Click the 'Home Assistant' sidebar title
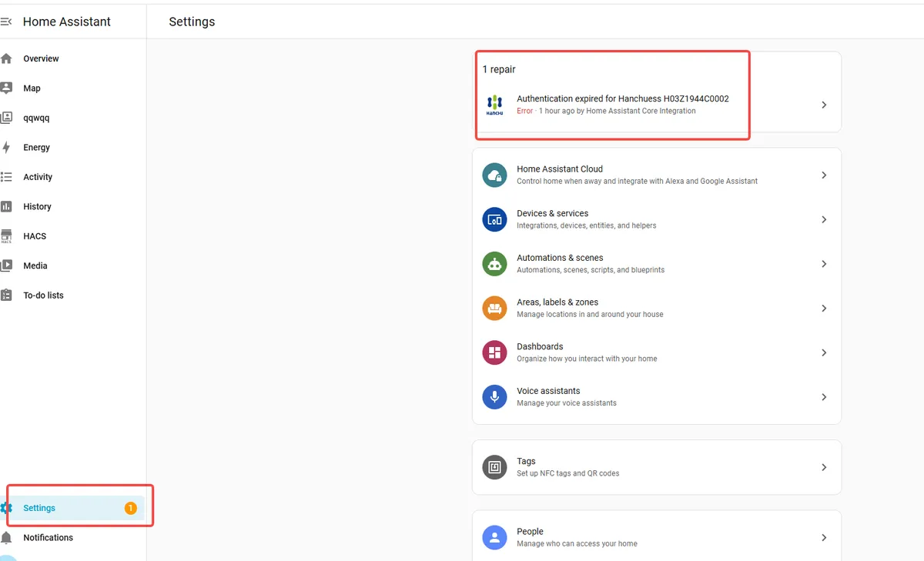Viewport: 924px width, 561px height. (67, 22)
